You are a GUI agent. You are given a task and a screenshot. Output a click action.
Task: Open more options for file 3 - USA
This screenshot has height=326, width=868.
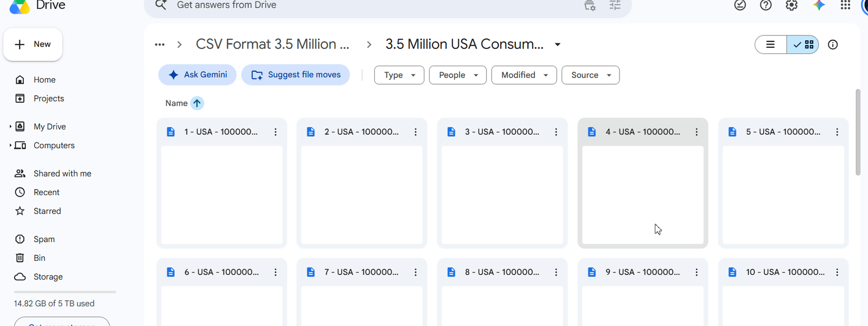coord(556,132)
